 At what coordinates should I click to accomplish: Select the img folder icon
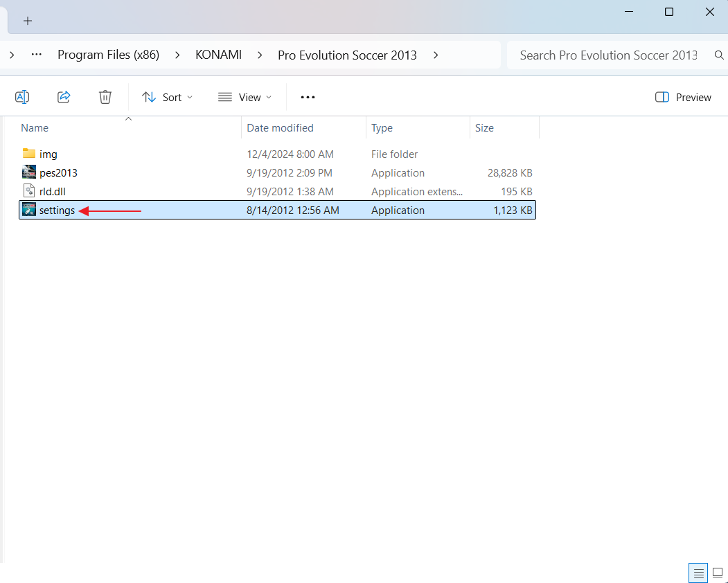[29, 153]
